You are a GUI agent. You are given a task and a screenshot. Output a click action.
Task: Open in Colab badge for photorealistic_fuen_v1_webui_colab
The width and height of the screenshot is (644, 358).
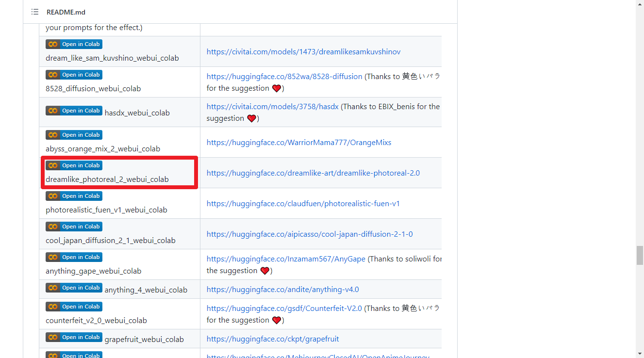coord(74,196)
